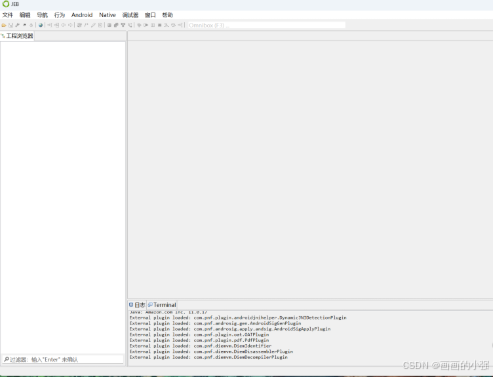Open the 导航 menu
Image resolution: width=493 pixels, height=377 pixels.
[x=42, y=15]
